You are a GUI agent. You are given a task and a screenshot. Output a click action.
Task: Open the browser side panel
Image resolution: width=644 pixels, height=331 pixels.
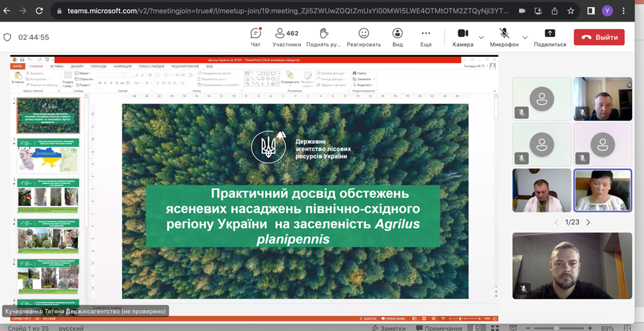tap(591, 11)
